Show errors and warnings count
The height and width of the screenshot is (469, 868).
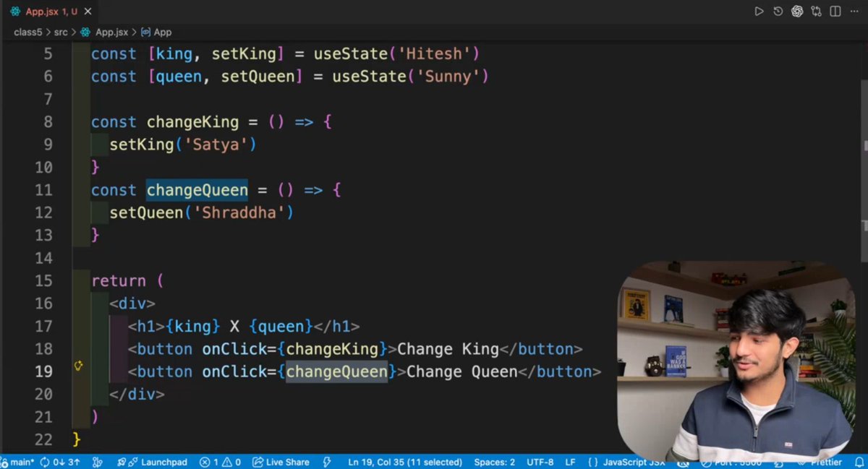tap(220, 462)
